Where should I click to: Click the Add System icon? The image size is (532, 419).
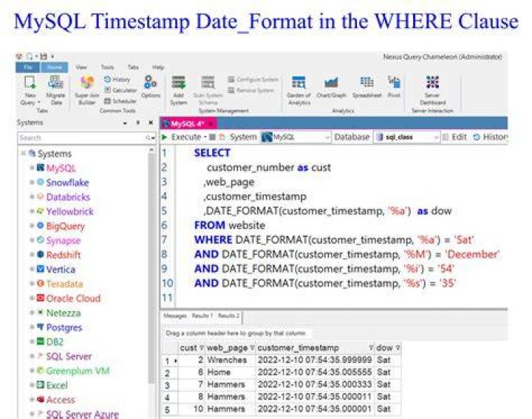(179, 83)
